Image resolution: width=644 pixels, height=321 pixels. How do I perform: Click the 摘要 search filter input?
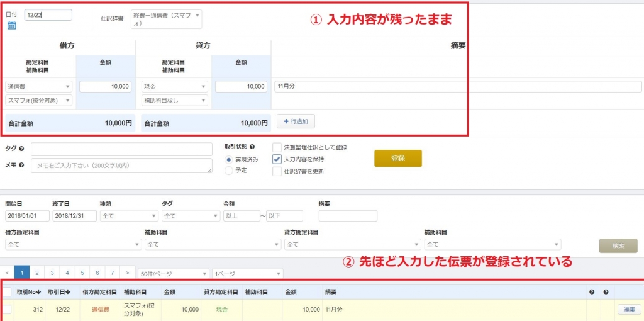click(x=348, y=216)
